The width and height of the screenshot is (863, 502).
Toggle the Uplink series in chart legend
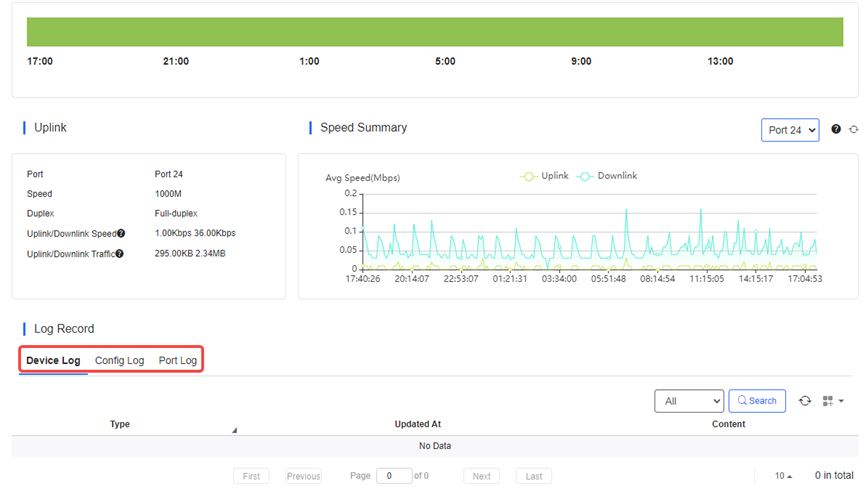(x=544, y=176)
